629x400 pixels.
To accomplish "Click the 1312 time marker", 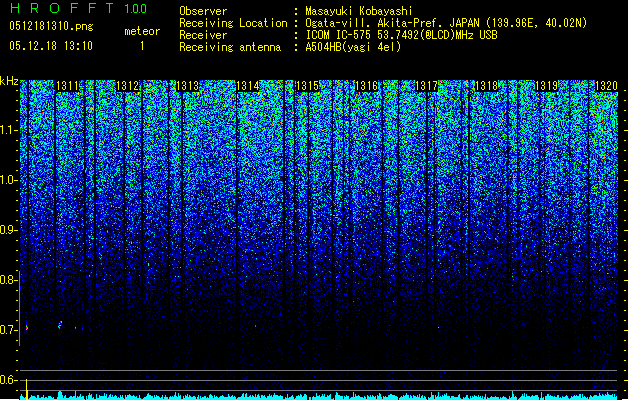I will (x=127, y=86).
